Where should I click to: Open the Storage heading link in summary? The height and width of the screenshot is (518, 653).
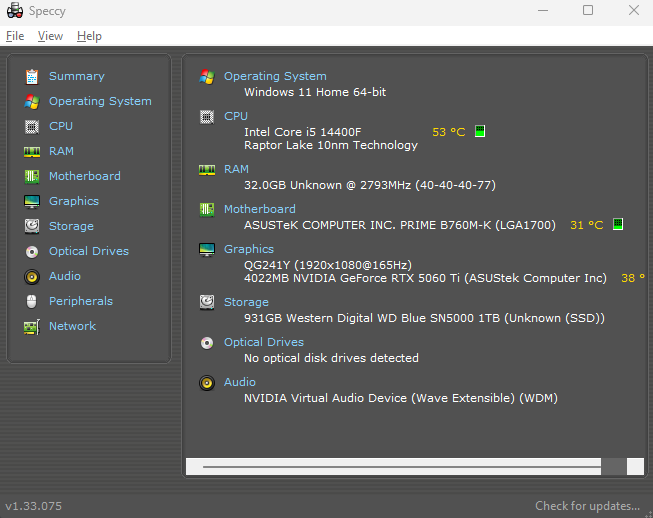tap(247, 302)
